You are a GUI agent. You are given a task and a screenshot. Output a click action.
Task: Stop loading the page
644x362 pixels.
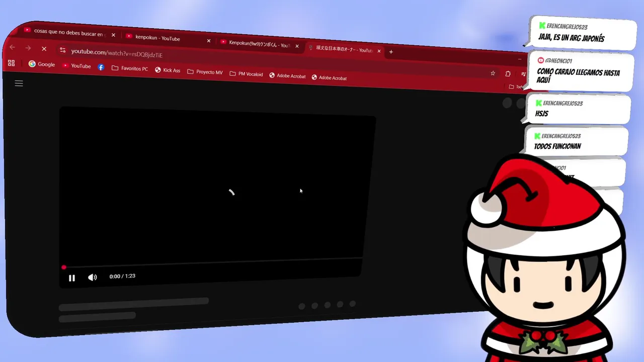coord(44,49)
